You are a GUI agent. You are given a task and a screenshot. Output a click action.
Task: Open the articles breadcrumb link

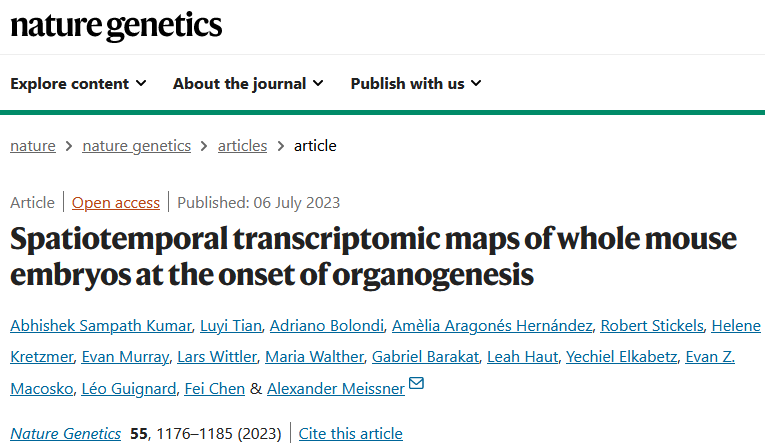[243, 146]
